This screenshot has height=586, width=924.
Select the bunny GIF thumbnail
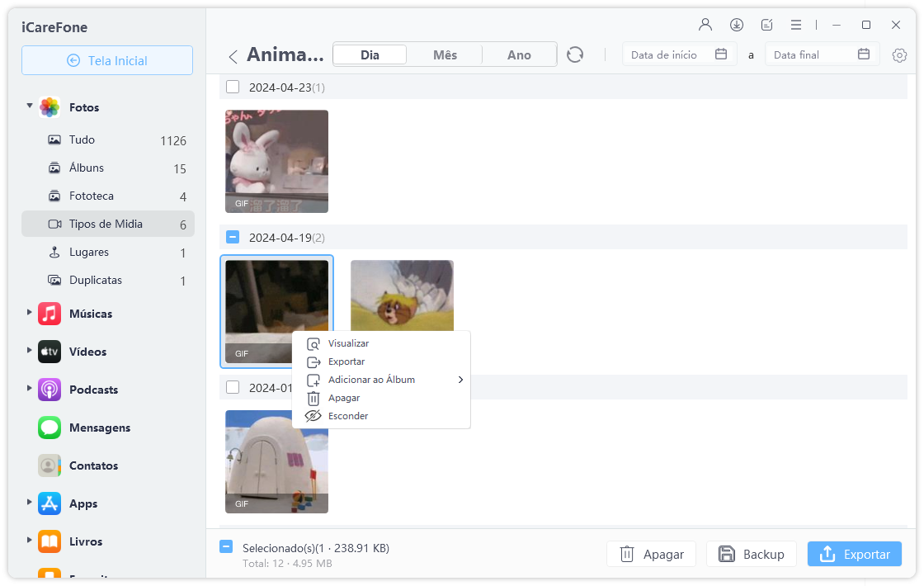[276, 162]
